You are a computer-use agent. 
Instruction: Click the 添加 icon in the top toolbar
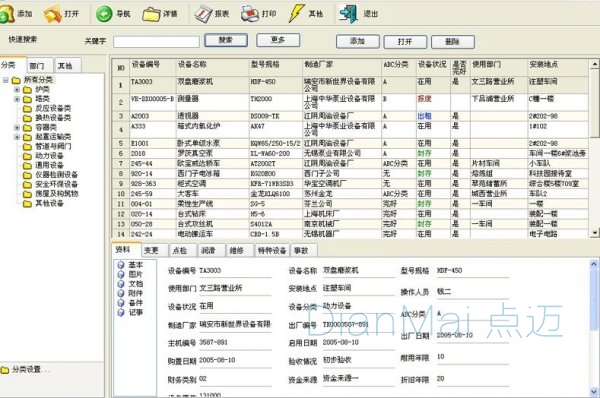[7, 14]
